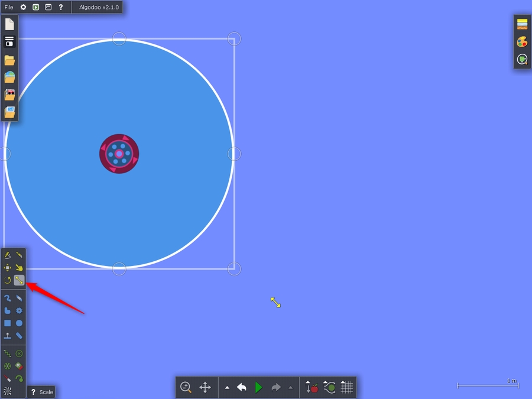Select the Rotate tool
This screenshot has width=532, height=399.
pos(8,280)
